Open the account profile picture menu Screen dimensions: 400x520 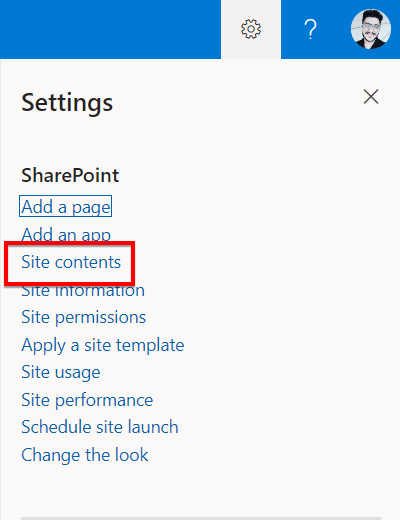tap(371, 29)
